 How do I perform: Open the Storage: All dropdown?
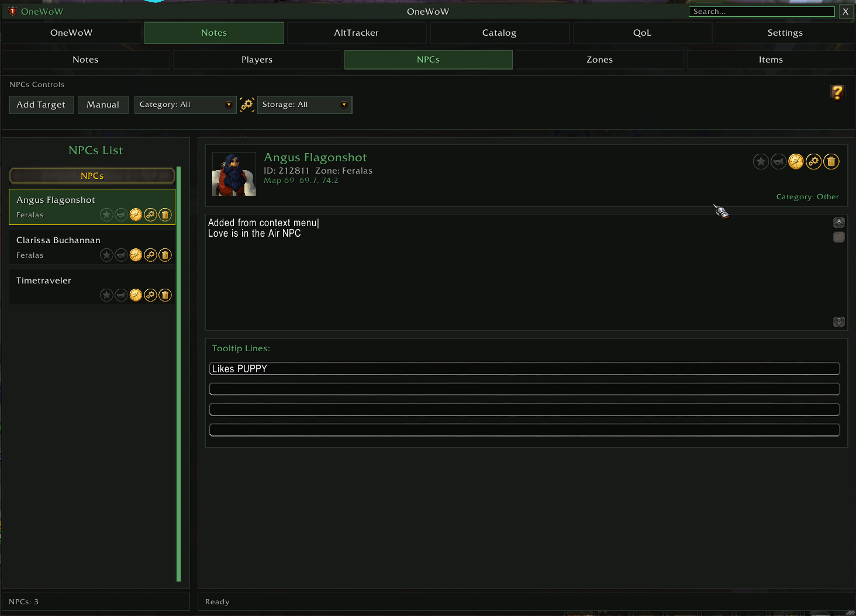305,105
